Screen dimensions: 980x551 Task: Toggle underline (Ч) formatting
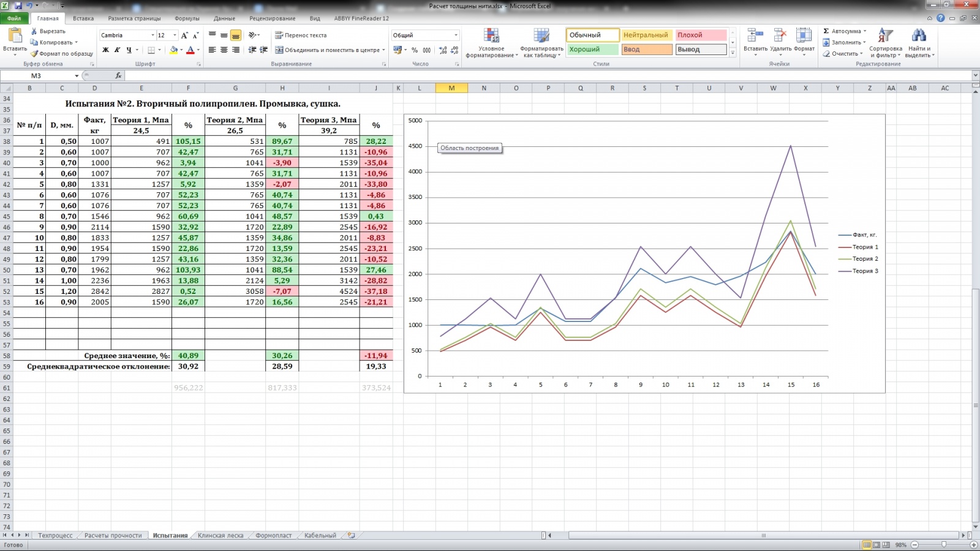point(129,50)
